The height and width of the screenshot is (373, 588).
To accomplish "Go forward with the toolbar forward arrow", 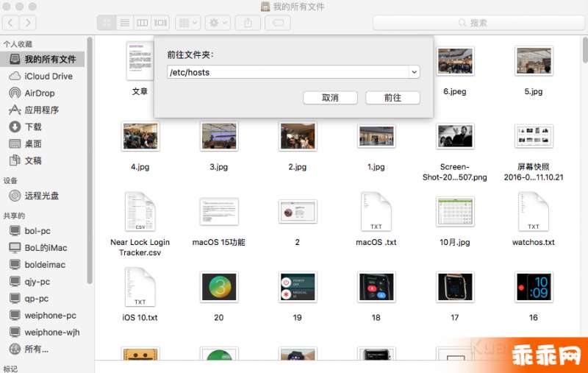I will (x=28, y=23).
